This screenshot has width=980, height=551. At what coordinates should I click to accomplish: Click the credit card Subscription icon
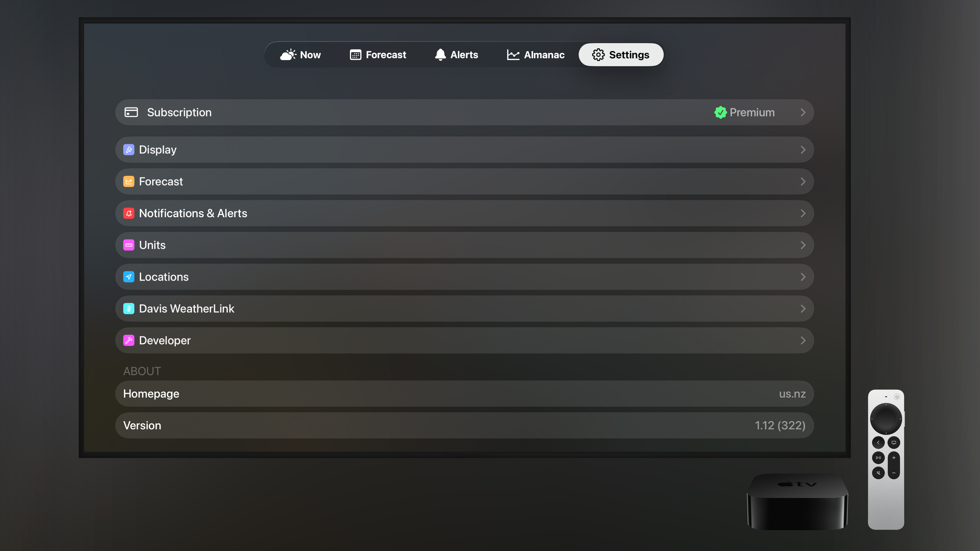131,112
